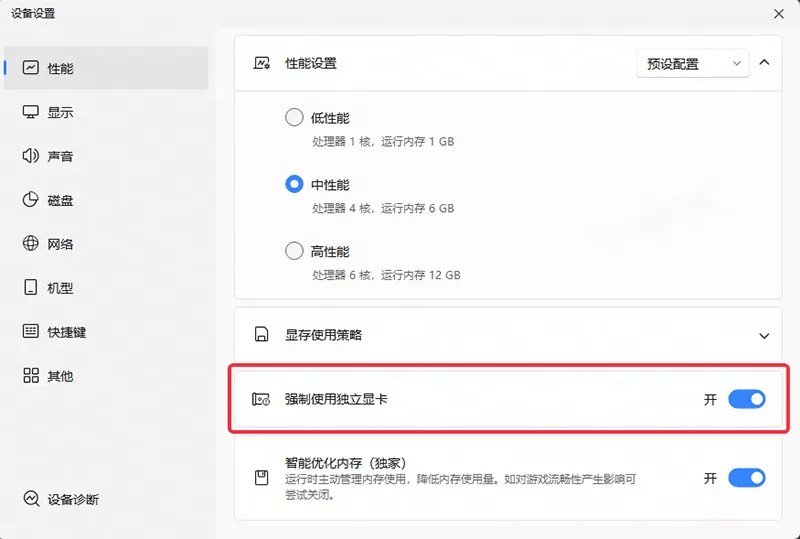Select the 中性能 radio option
The height and width of the screenshot is (539, 800).
pos(294,185)
